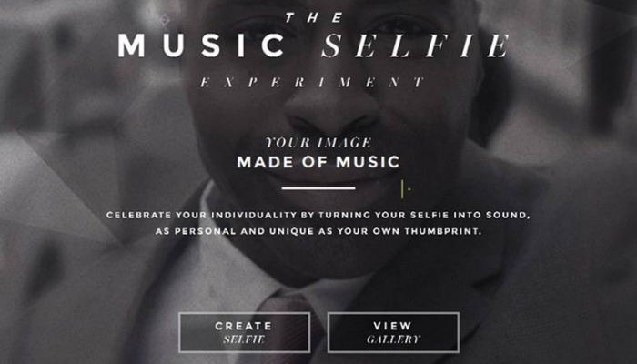637x364 pixels.
Task: Click the As Personal And Unique text line
Action: point(318,231)
